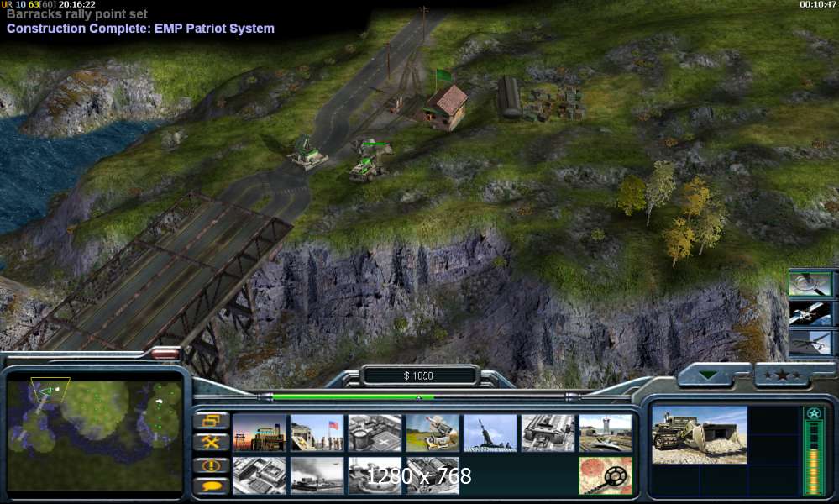Viewport: 839px width, 504px height.
Task: Build an Airfield with the control tower icon
Action: pos(606,433)
